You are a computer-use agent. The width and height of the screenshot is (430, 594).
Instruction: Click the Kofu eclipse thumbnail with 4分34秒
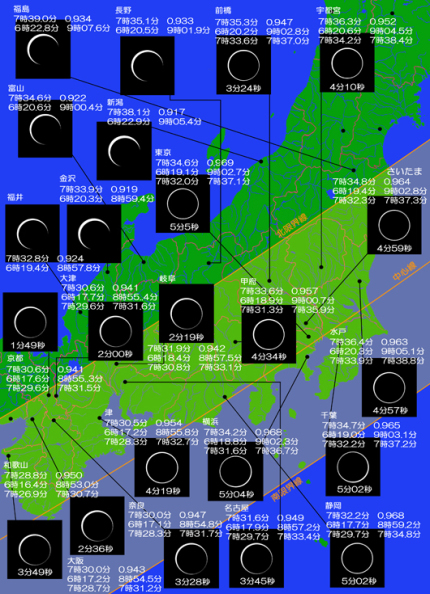(269, 334)
